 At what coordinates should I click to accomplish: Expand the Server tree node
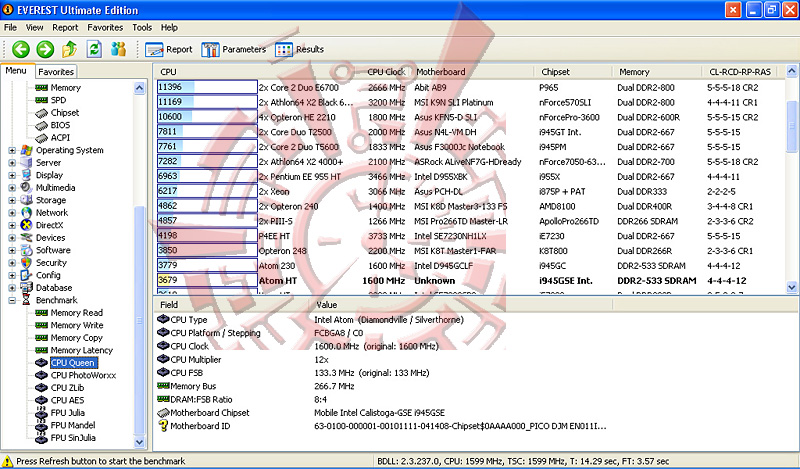(12, 163)
